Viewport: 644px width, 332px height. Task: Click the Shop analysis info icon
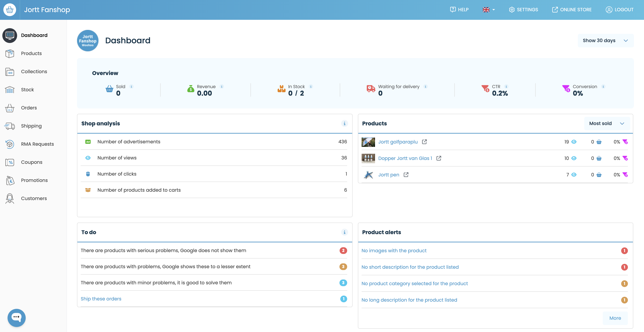[x=344, y=124]
